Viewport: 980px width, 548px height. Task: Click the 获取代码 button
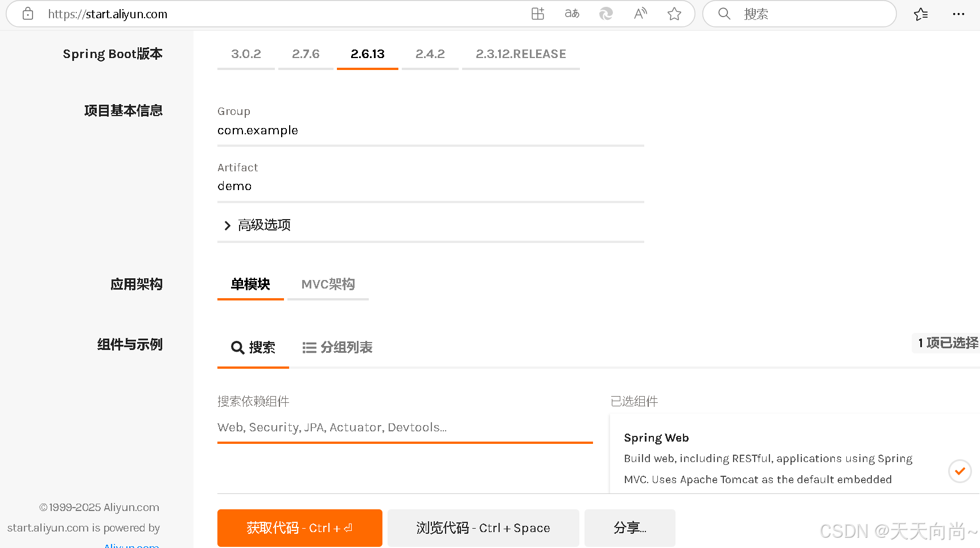click(299, 528)
